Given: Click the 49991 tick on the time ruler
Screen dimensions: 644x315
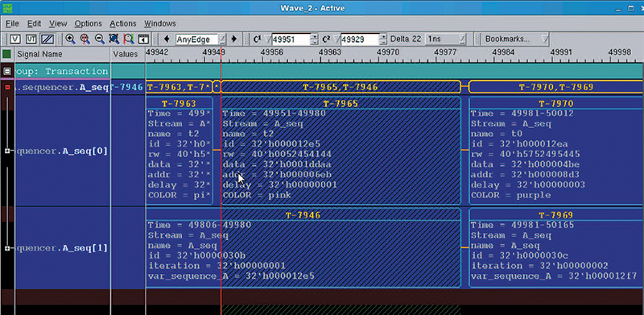Looking at the screenshot, I should (x=561, y=52).
